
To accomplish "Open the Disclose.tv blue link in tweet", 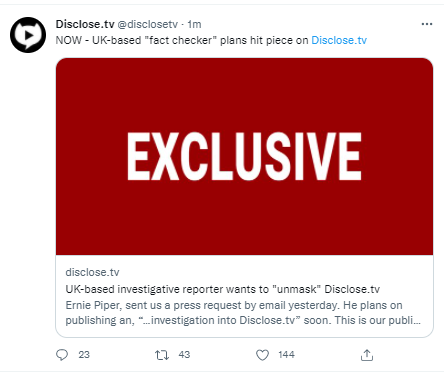I will point(339,40).
